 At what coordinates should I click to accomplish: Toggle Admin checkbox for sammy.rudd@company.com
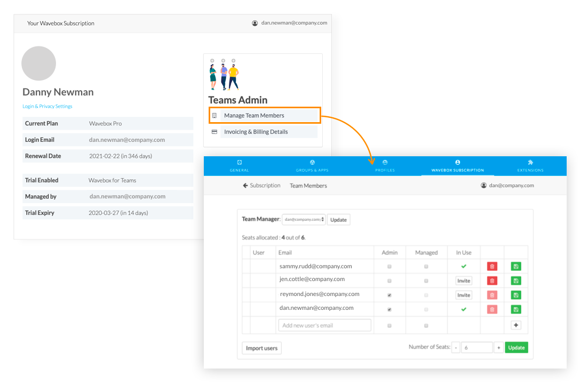390,267
